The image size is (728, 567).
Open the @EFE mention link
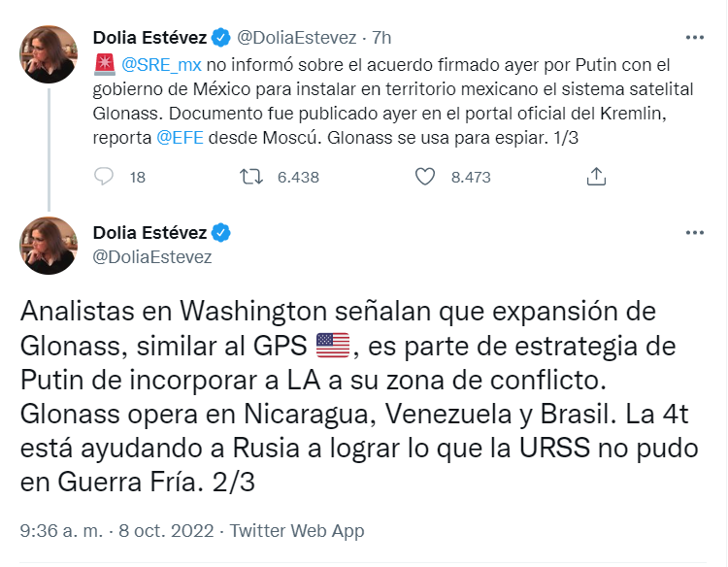(x=178, y=136)
